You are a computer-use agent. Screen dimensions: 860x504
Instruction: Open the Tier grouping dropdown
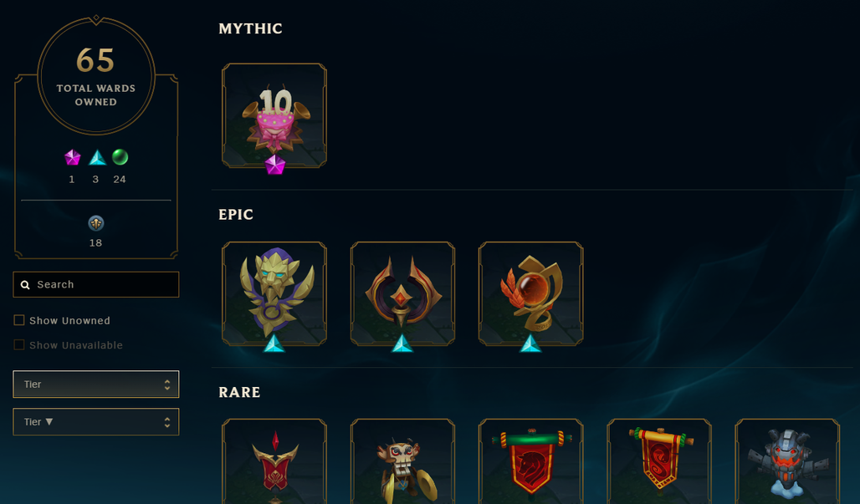(x=96, y=384)
